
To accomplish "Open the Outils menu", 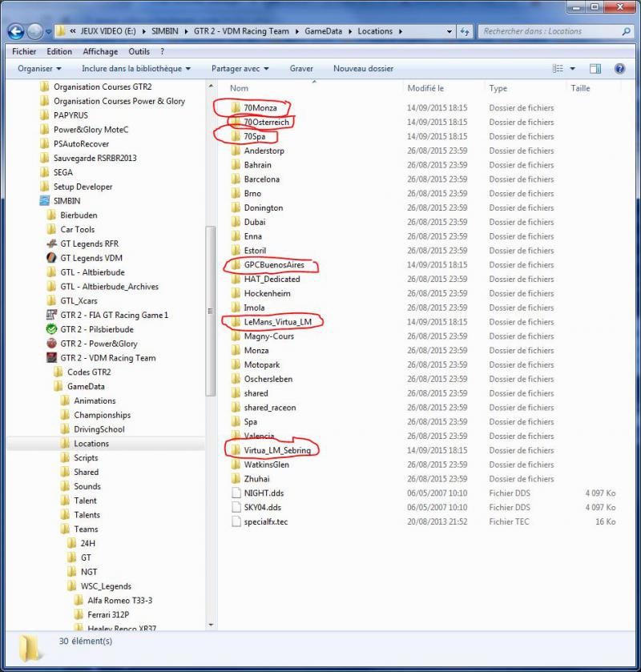I will (x=139, y=51).
